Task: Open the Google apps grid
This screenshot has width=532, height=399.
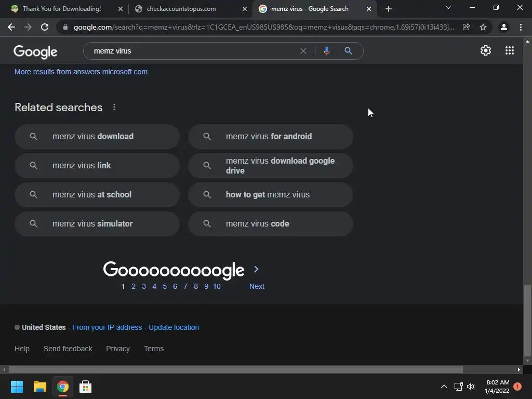Action: 509,50
